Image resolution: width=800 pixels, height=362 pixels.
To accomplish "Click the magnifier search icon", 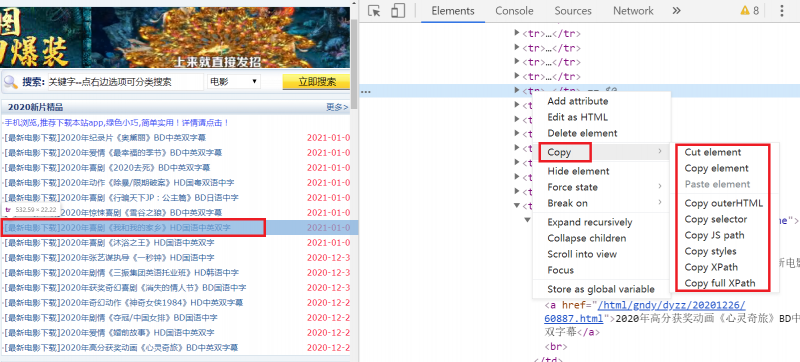I will (10, 82).
